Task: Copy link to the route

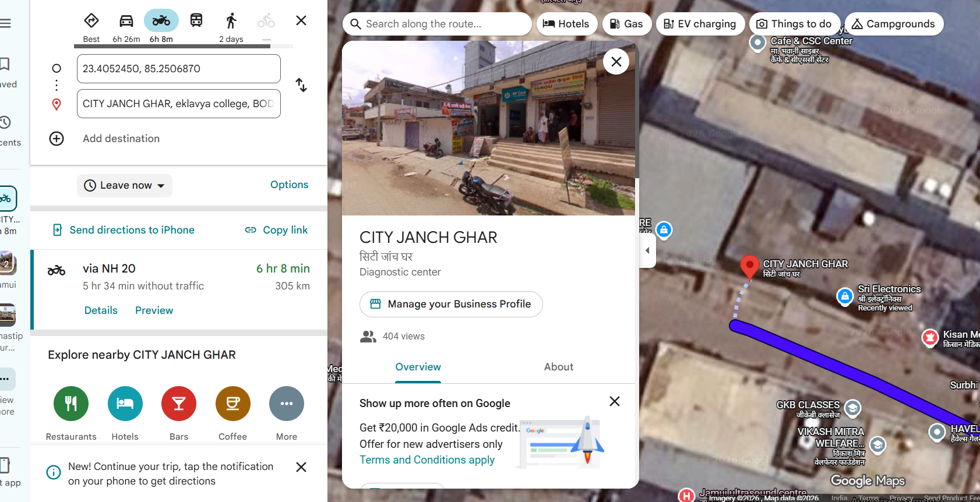Action: (x=277, y=230)
